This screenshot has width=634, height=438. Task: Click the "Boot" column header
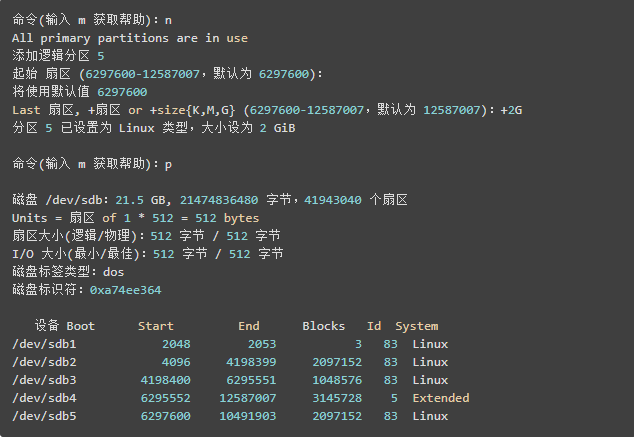pyautogui.click(x=80, y=326)
